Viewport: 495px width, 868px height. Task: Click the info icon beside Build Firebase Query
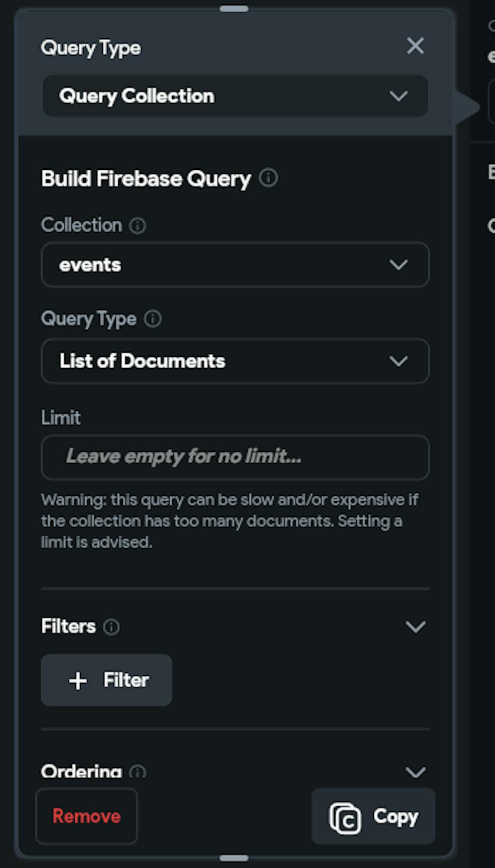(x=269, y=177)
